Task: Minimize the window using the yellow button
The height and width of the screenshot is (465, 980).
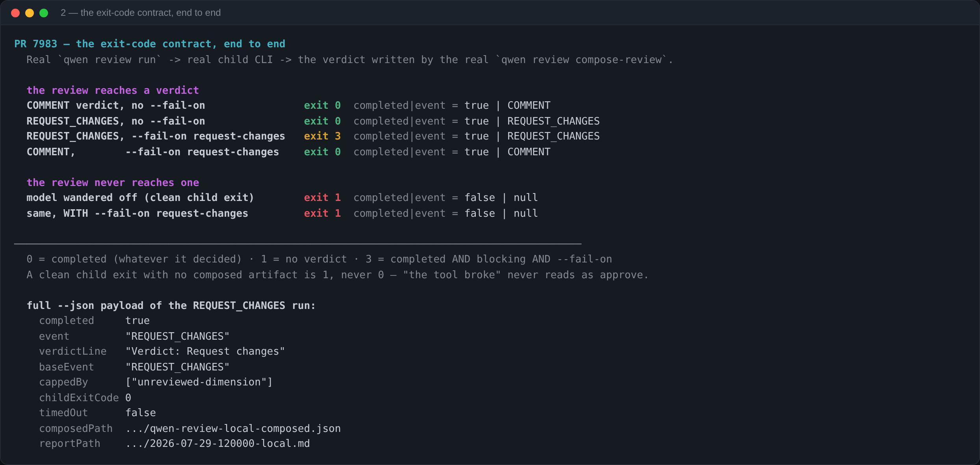Action: click(x=30, y=13)
